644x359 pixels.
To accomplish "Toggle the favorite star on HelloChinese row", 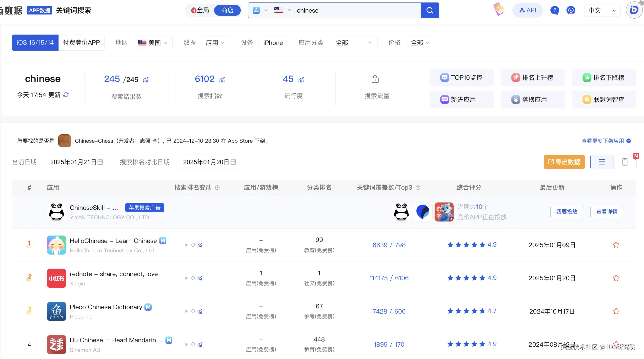I will coord(616,245).
